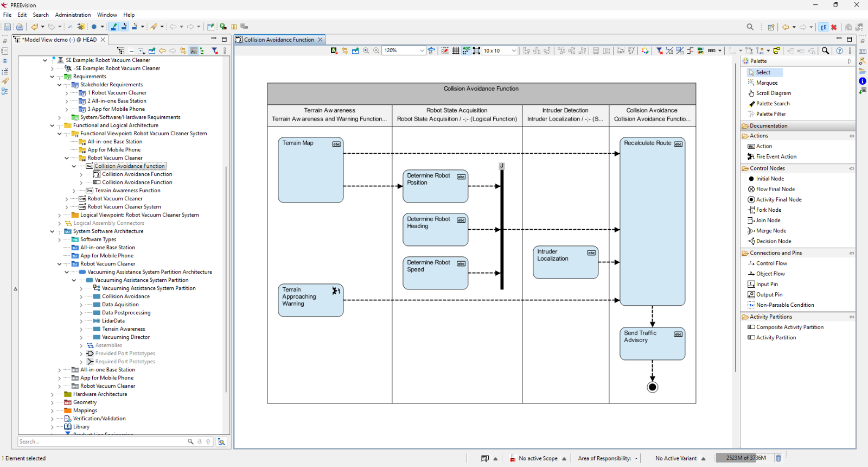
Task: Collapse Stakeholder Requirements node
Action: 59,85
